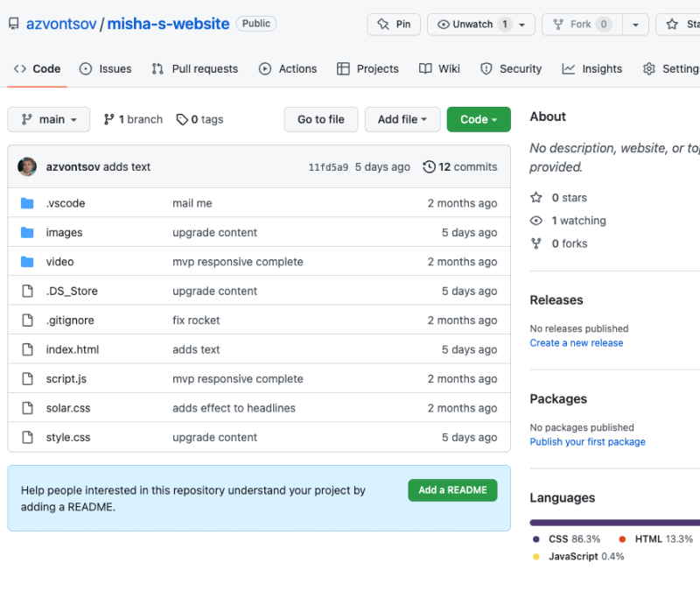Open the Settings tab
The width and height of the screenshot is (700, 598).
pyautogui.click(x=670, y=69)
